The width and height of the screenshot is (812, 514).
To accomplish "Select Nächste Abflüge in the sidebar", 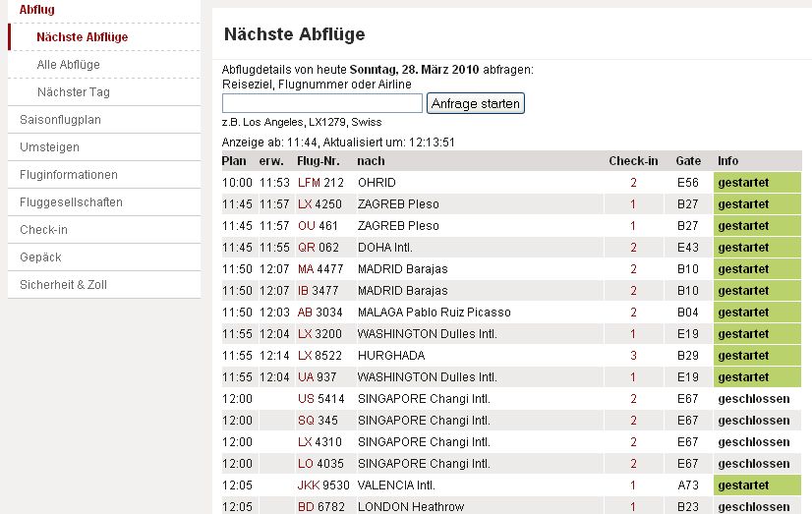I will tap(82, 37).
